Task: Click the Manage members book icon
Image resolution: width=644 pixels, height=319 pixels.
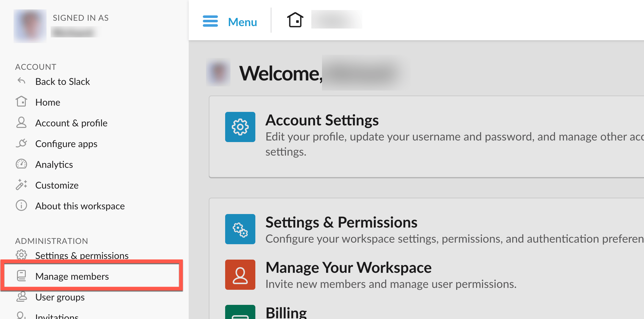Action: pos(21,276)
